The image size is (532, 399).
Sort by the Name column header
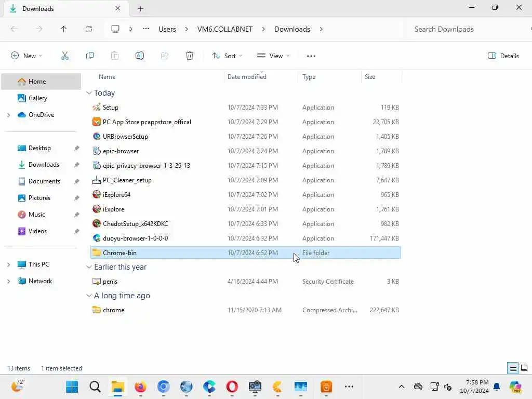tap(107, 77)
